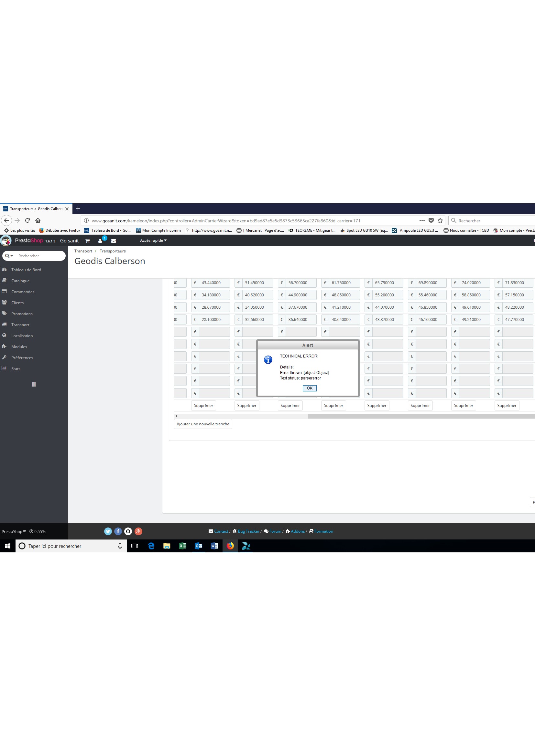Click OK in the Alert dialog
The height and width of the screenshot is (756, 535).
coord(309,388)
